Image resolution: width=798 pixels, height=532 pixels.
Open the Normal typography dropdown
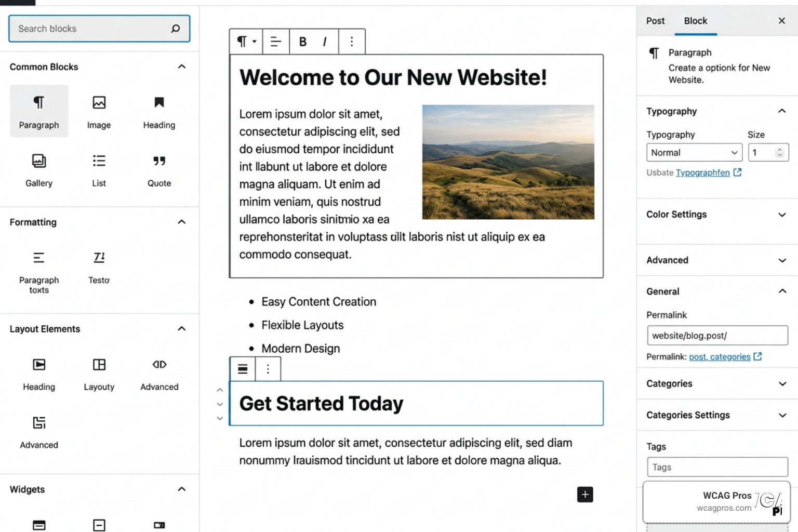[695, 153]
